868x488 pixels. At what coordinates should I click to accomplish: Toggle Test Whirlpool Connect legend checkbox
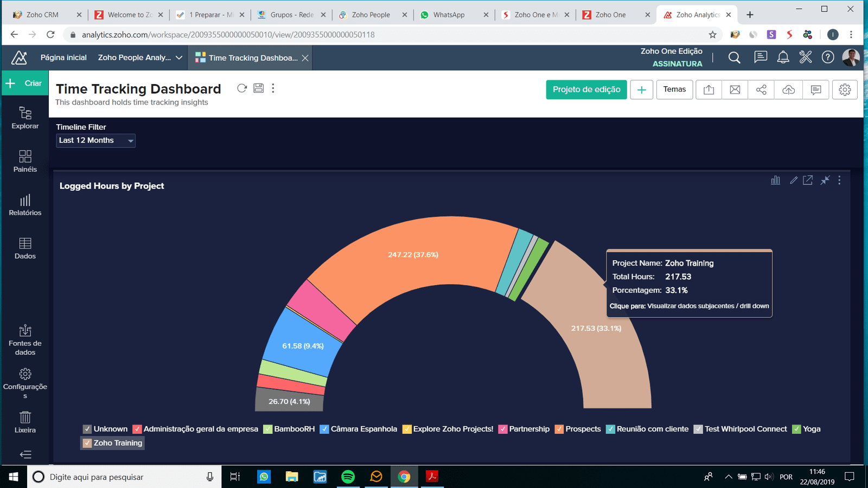click(698, 429)
